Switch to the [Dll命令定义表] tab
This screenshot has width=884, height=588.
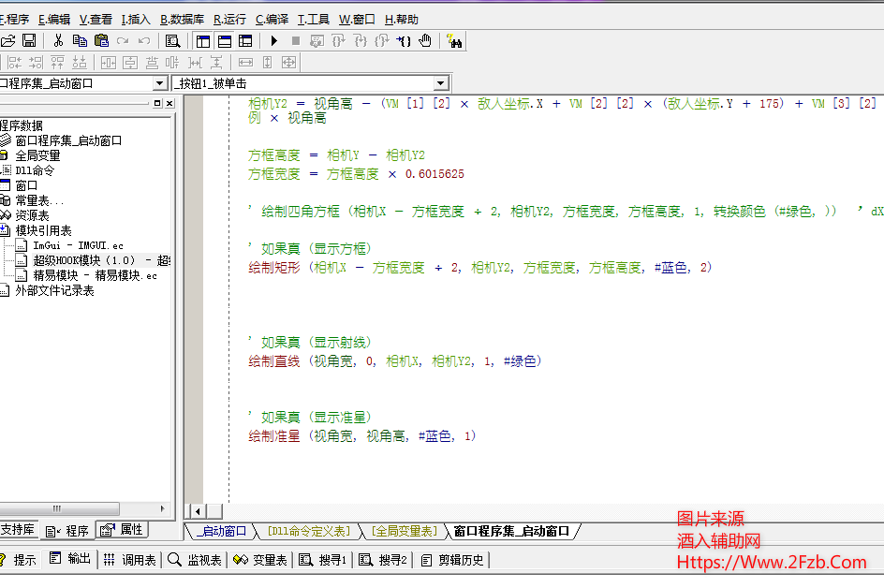308,531
